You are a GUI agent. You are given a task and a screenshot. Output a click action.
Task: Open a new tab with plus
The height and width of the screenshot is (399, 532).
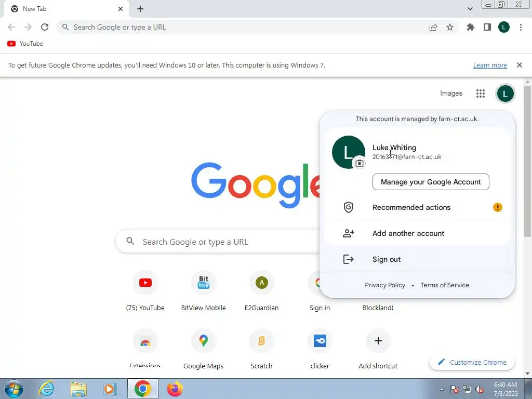click(140, 9)
